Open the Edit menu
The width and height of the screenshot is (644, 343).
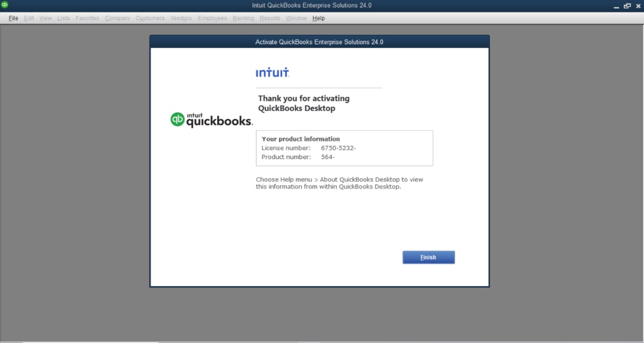29,18
